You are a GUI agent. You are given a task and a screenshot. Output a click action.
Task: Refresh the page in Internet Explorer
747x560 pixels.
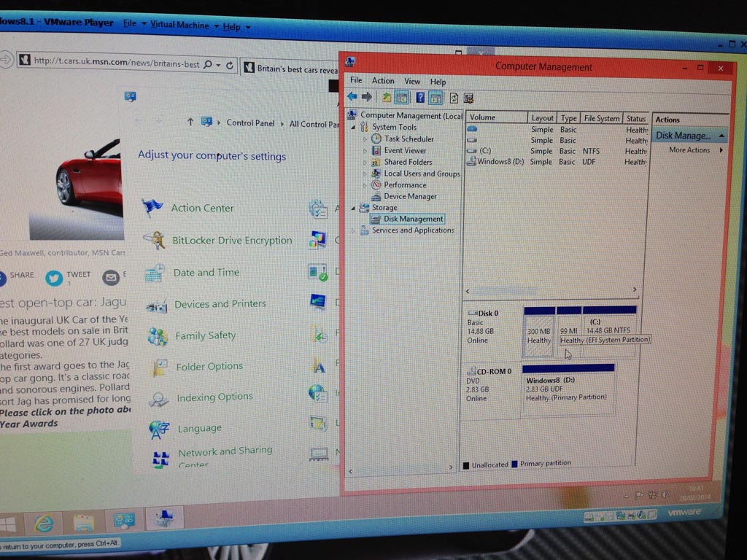tap(230, 65)
